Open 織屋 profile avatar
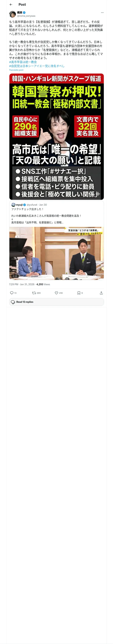This screenshot has width=113, height=644. 13,14
